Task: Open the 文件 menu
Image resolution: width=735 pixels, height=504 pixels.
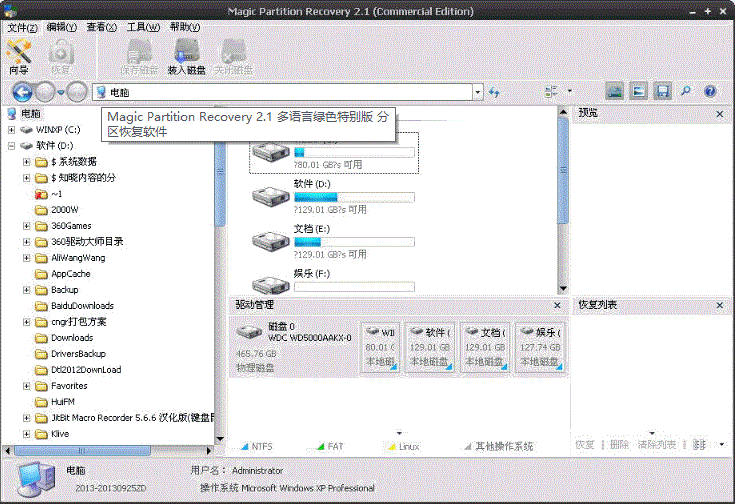Action: (22, 28)
